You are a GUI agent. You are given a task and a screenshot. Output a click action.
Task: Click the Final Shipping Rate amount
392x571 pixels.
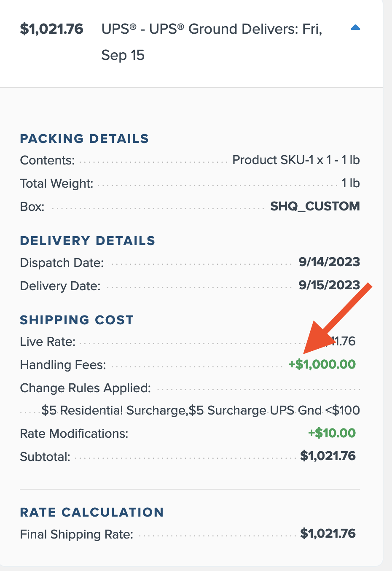[328, 533]
